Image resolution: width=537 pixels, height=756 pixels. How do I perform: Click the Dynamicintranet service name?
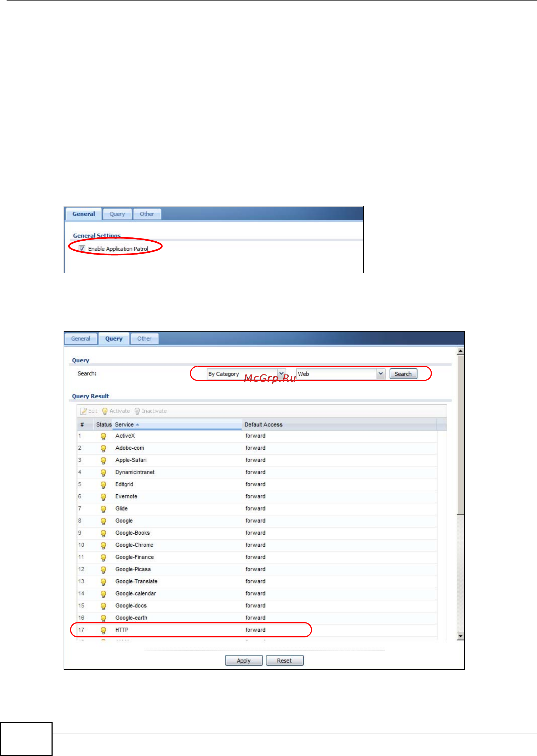pos(135,472)
